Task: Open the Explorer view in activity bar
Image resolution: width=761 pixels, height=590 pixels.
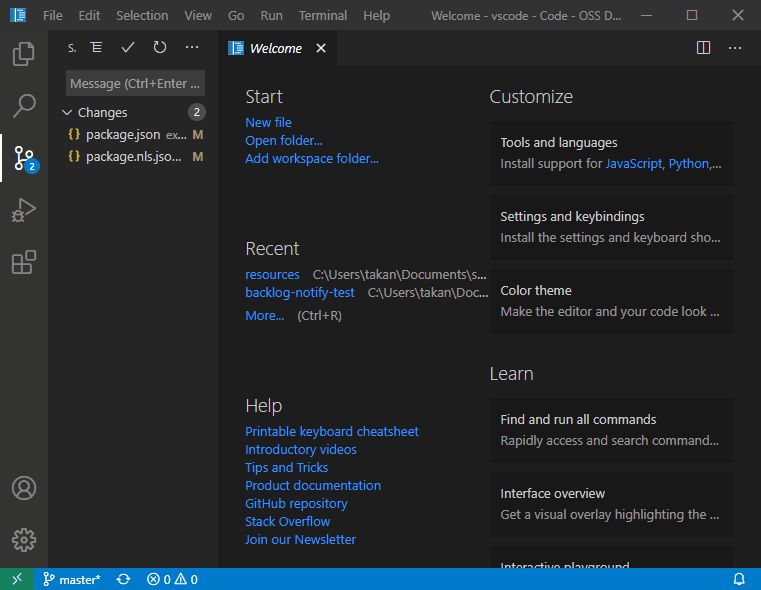Action: (24, 53)
